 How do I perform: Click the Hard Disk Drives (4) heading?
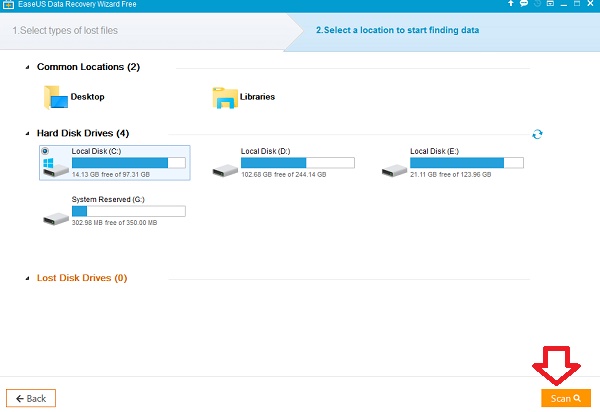[83, 133]
